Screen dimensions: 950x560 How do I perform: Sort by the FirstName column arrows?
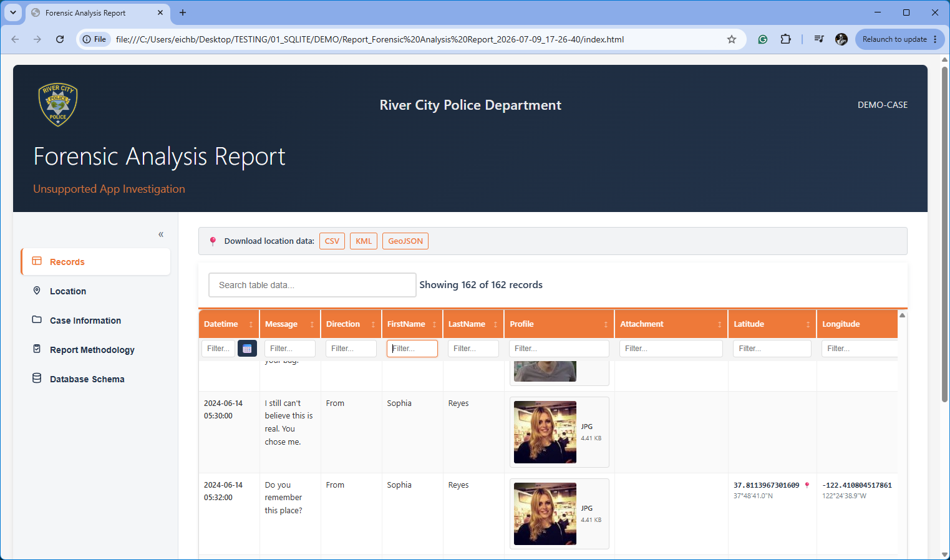tap(434, 324)
